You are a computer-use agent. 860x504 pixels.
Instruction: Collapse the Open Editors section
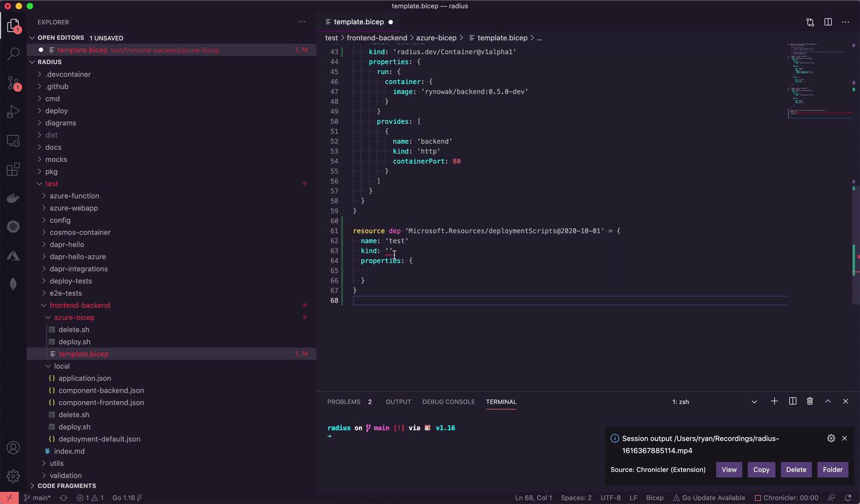coord(171,38)
